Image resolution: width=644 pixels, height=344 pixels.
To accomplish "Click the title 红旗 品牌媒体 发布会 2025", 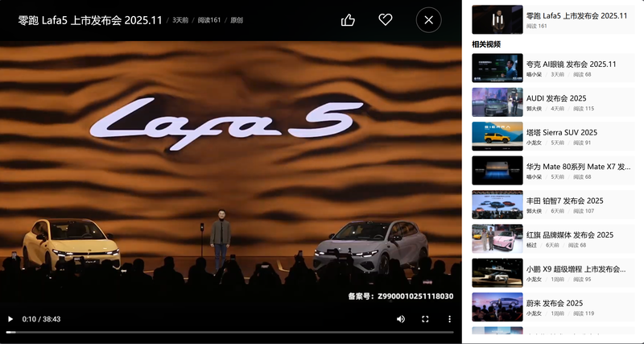I will 570,234.
